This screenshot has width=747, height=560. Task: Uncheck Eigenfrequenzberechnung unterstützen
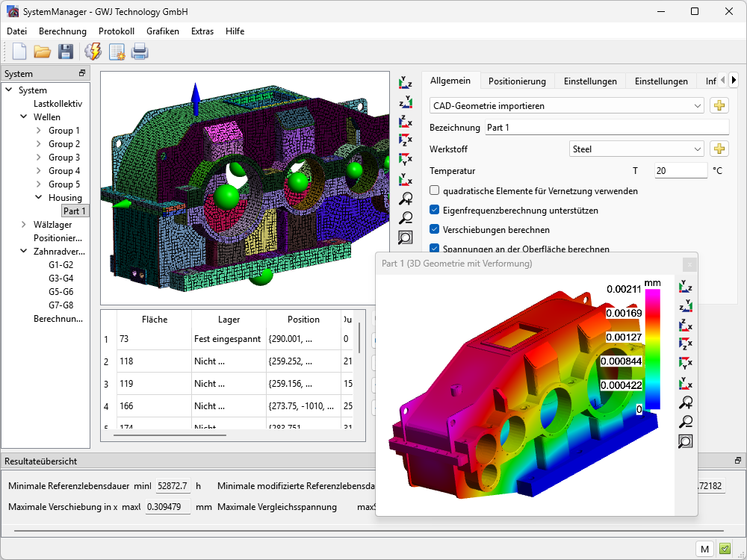tap(435, 211)
